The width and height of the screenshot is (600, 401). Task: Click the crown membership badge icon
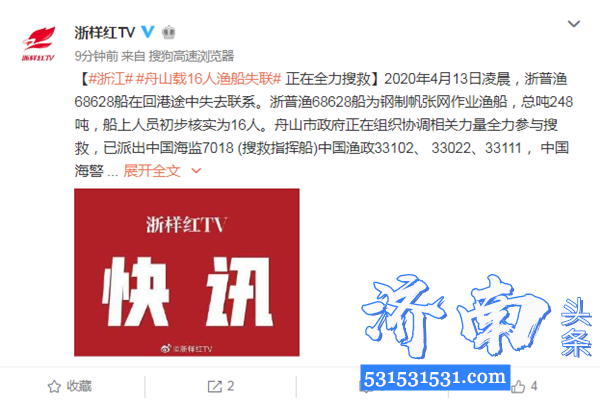click(x=168, y=32)
